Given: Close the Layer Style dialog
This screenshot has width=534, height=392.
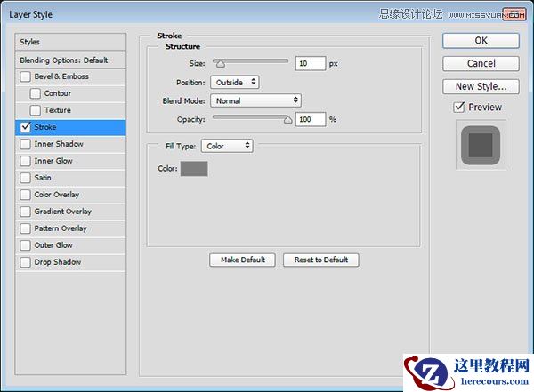Looking at the screenshot, I should click(514, 14).
